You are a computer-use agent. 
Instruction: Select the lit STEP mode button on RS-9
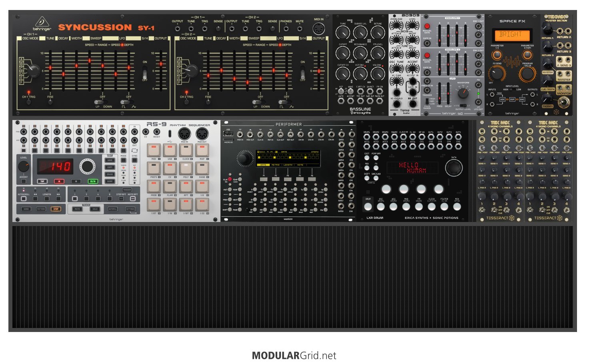click(x=56, y=209)
